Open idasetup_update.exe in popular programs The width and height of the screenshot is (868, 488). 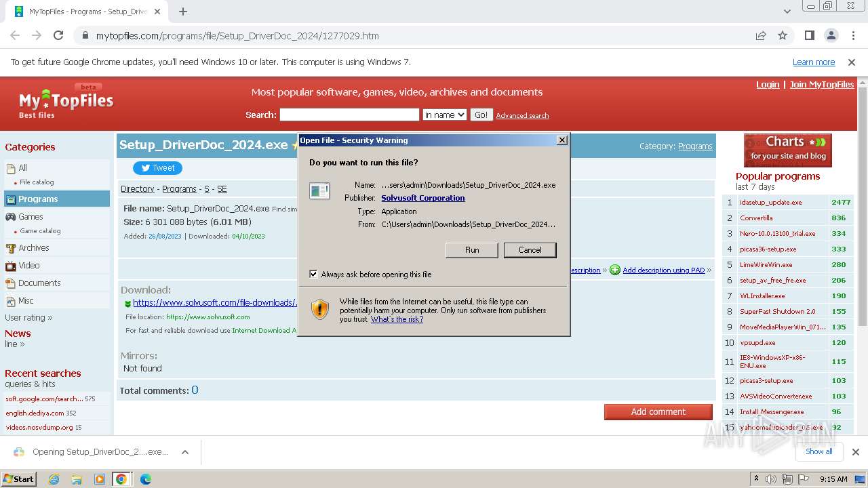pyautogui.click(x=770, y=203)
